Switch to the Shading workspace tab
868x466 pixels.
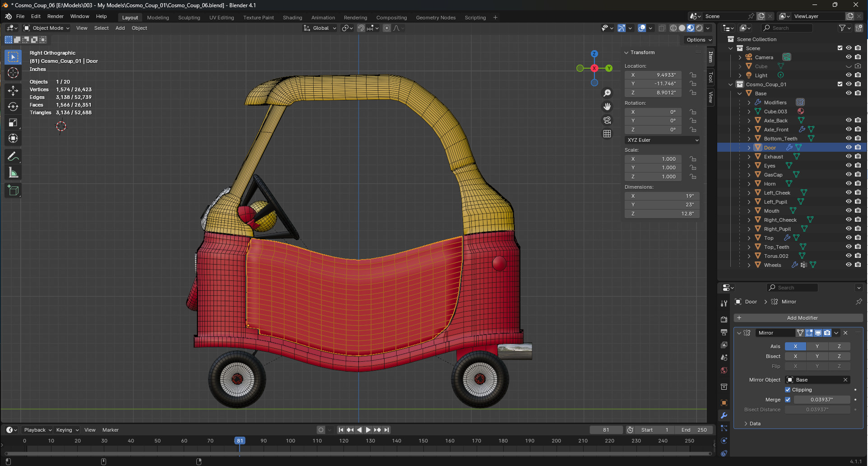pos(292,18)
